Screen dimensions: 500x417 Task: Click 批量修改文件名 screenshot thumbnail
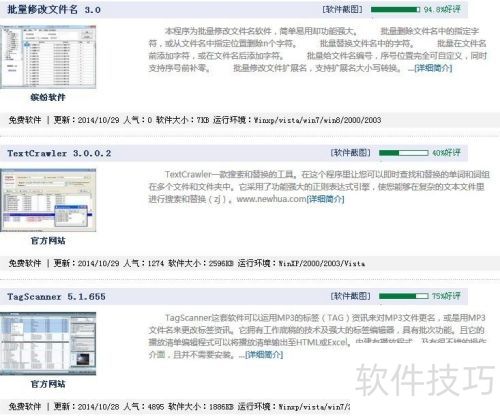point(48,57)
